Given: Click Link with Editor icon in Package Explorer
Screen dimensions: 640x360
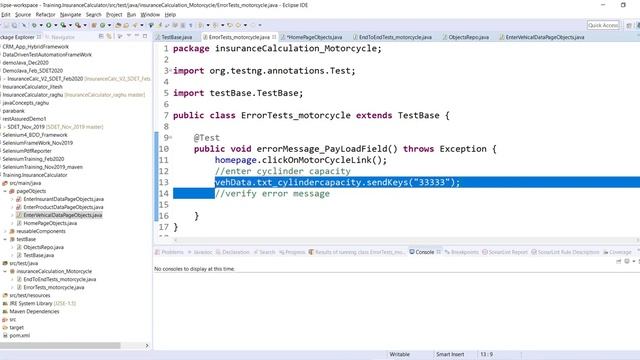Looking at the screenshot, I should 109,36.
